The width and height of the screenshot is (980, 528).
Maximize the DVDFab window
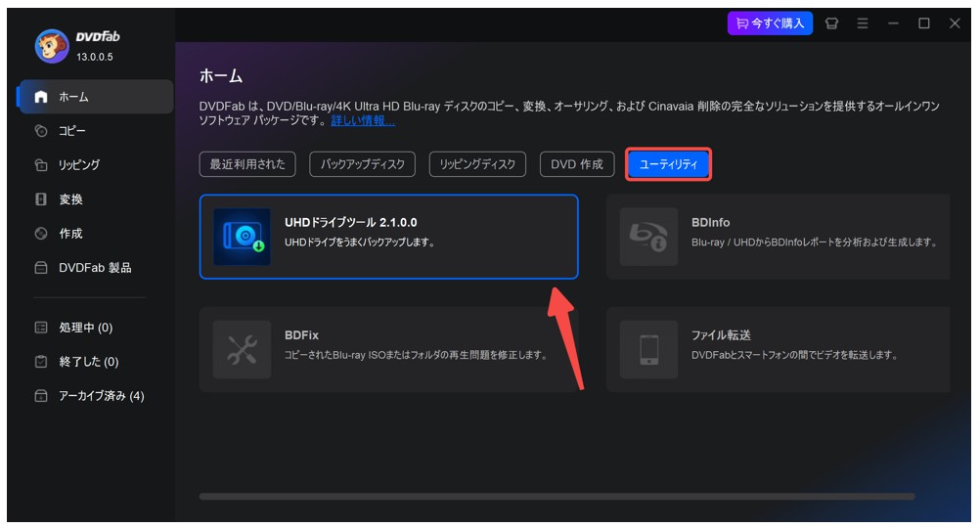click(x=923, y=23)
